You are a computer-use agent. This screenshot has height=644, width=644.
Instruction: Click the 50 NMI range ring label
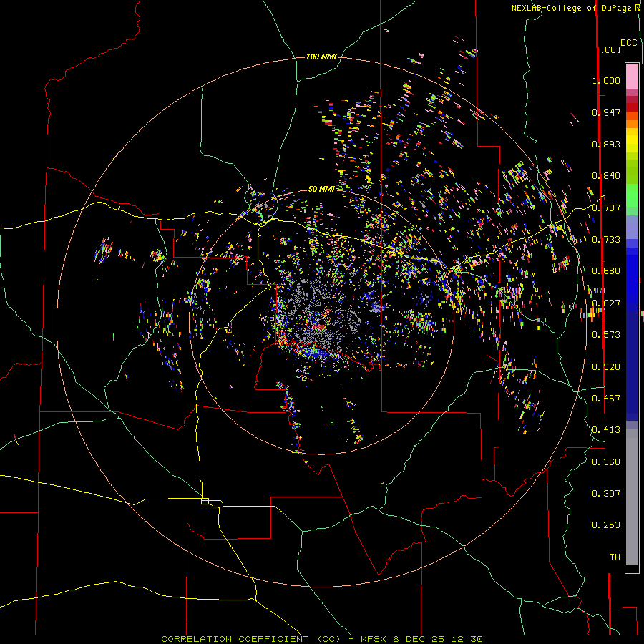(x=321, y=189)
